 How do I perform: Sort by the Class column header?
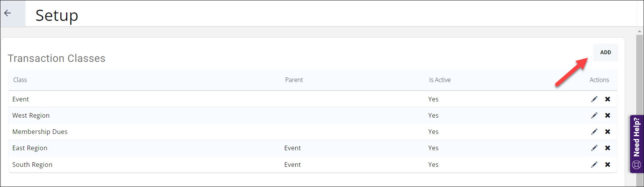tap(20, 80)
